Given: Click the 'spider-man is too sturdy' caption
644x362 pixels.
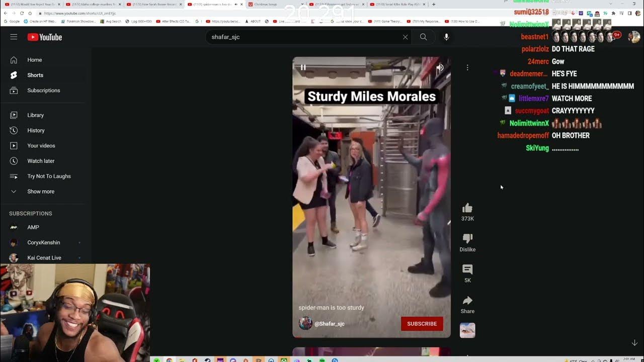Looking at the screenshot, I should click(331, 308).
